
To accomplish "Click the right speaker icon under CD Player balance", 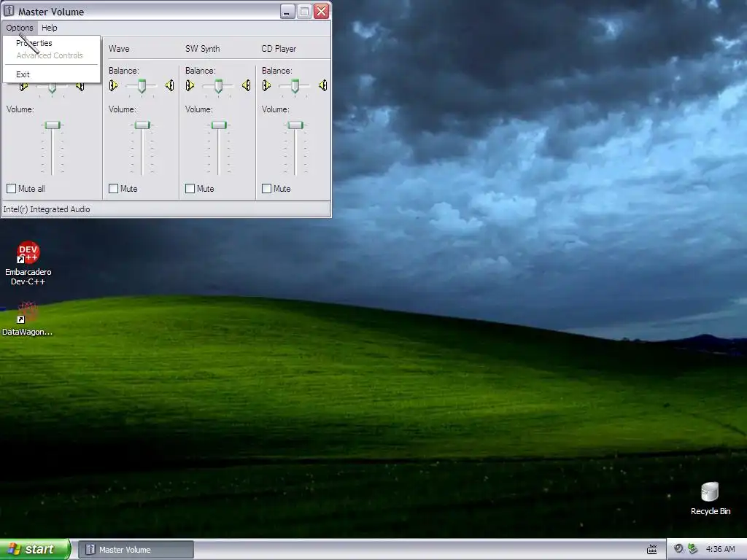I will coord(323,85).
